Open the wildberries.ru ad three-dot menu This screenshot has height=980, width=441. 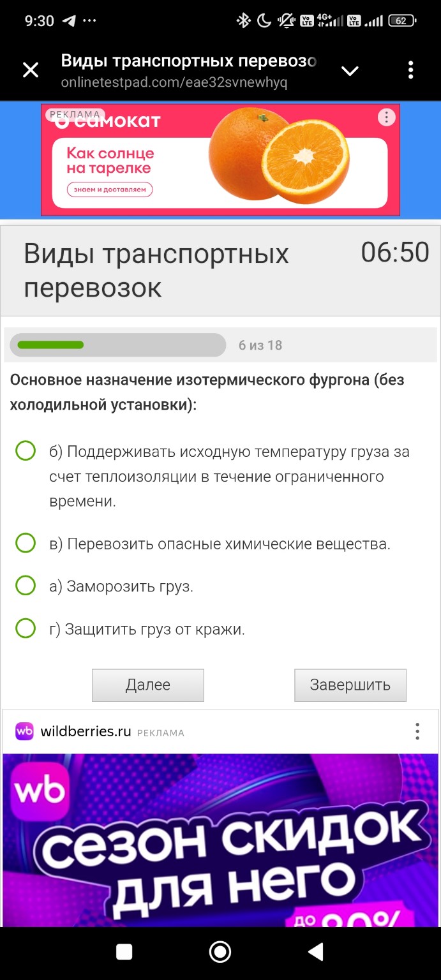[x=417, y=731]
